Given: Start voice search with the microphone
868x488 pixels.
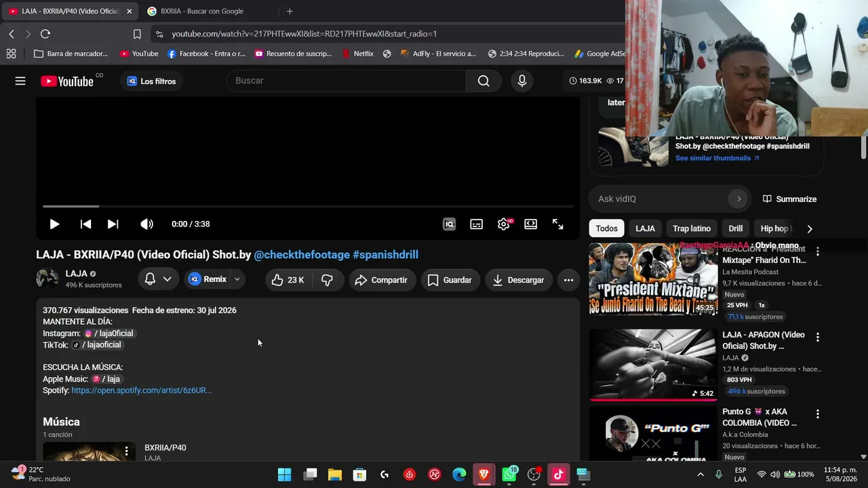Looking at the screenshot, I should coord(521,81).
